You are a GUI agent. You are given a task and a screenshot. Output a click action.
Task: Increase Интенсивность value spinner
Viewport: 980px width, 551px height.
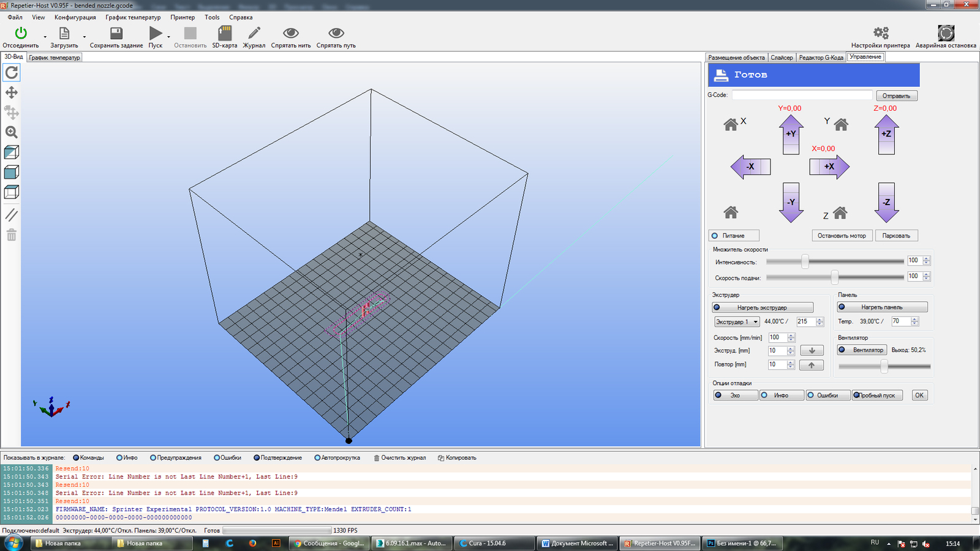click(x=926, y=258)
